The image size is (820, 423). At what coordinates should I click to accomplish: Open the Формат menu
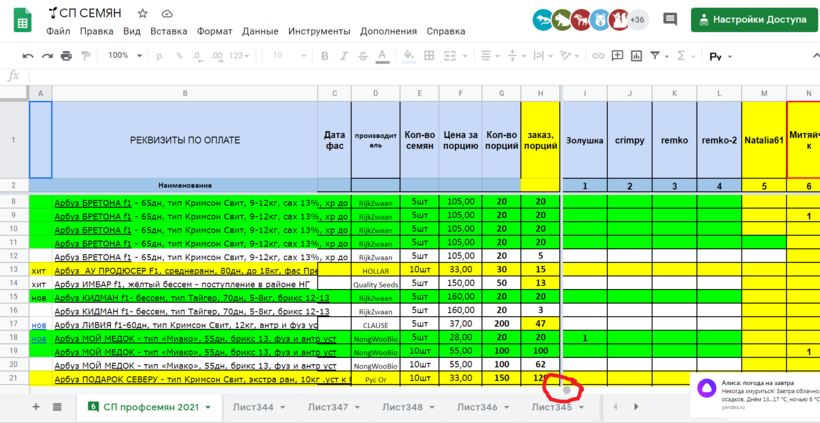[x=214, y=31]
